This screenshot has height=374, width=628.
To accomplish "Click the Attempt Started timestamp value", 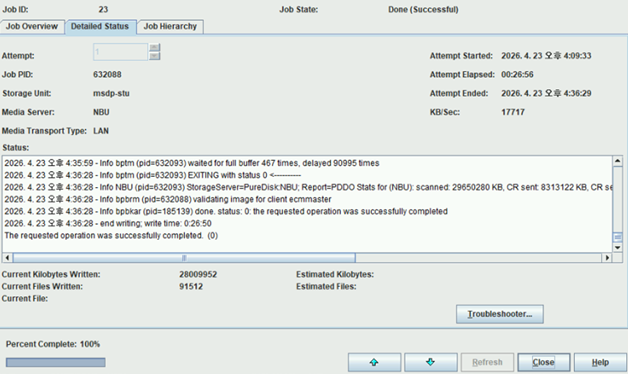I will [x=546, y=56].
